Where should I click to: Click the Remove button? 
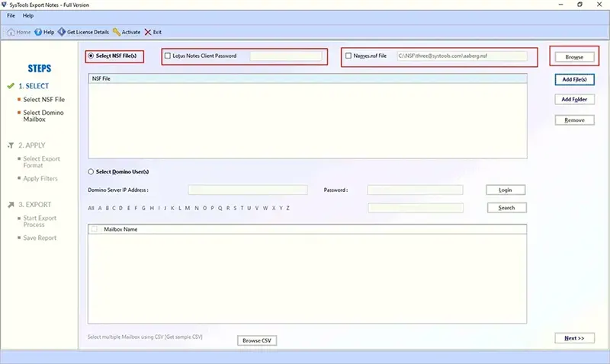pos(574,120)
